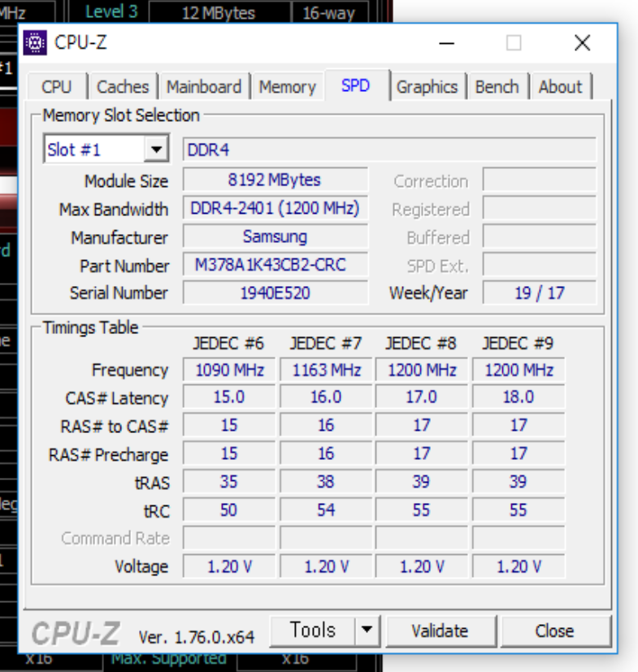Screen dimensions: 638x672
Task: Click the DDR4 memory type field
Action: 389,150
